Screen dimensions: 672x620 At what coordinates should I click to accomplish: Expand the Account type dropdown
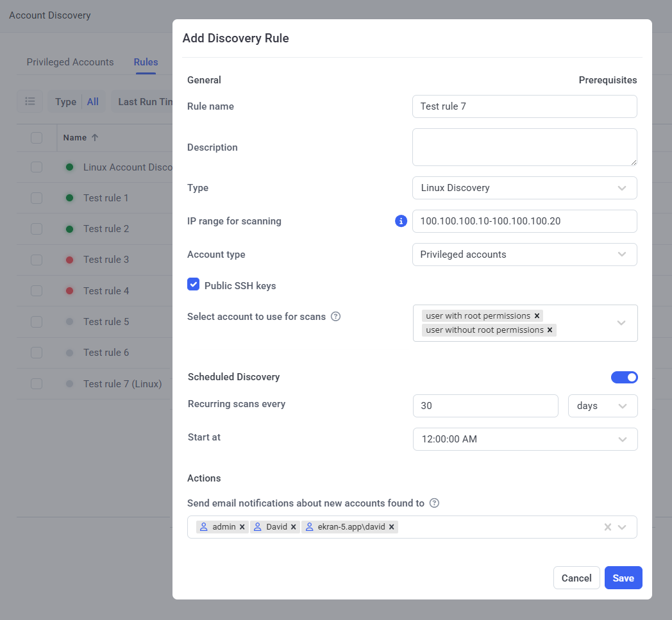pyautogui.click(x=525, y=255)
